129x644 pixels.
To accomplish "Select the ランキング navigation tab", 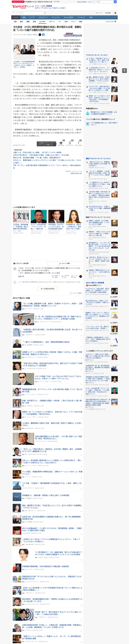I will [x=81, y=17].
